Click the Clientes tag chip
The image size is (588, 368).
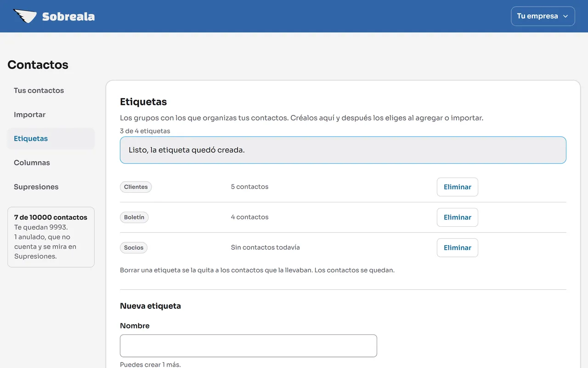coord(136,187)
